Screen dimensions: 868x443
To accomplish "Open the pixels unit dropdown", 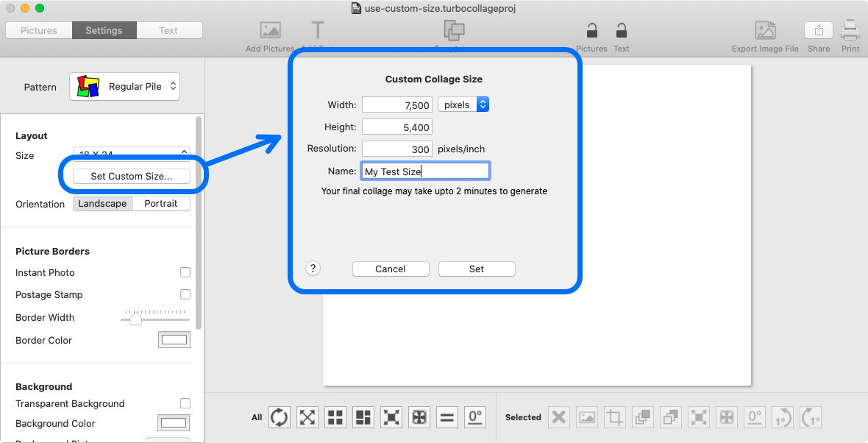I will 463,104.
